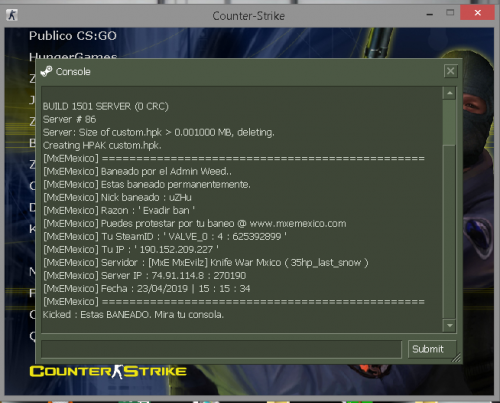500x403 pixels.
Task: Click the 'Tu SteamID' console line
Action: coord(165,237)
